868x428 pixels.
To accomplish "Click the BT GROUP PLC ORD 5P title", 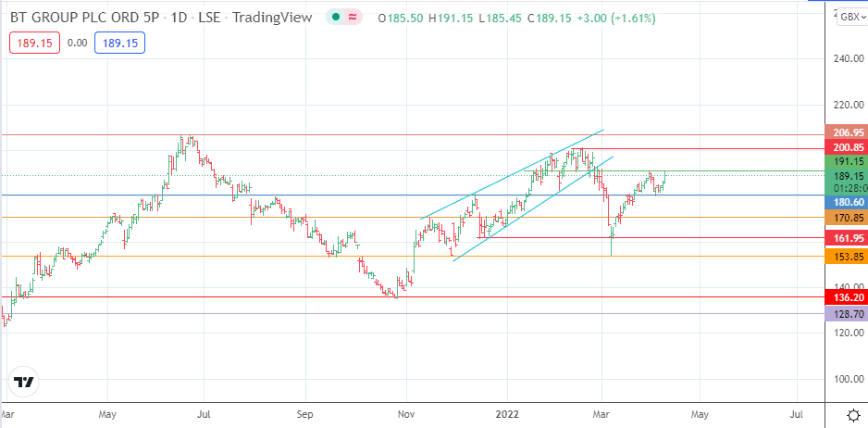I will 83,18.
